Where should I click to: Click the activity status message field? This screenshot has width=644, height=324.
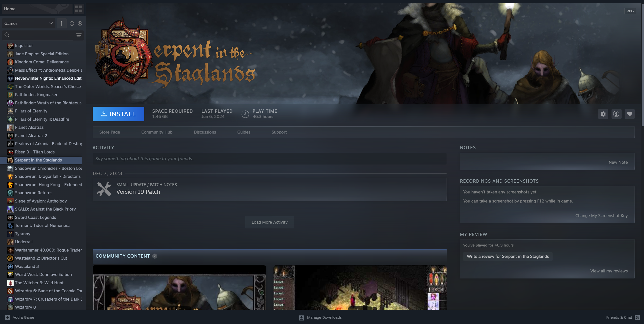269,159
